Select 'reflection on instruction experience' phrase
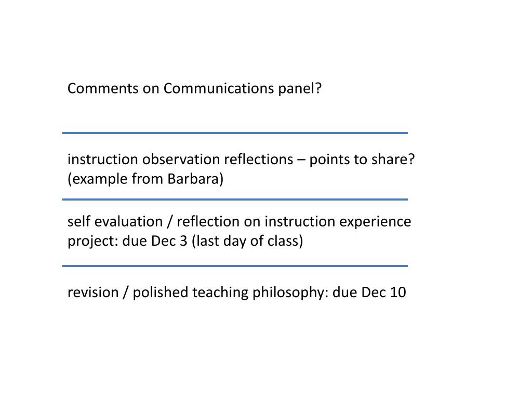This screenshot has height=399, width=532. [294, 222]
